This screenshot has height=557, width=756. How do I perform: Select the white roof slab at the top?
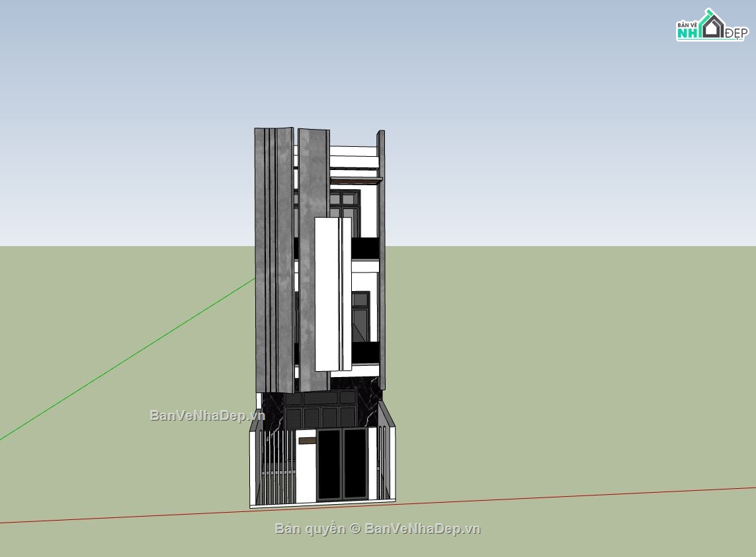354,151
